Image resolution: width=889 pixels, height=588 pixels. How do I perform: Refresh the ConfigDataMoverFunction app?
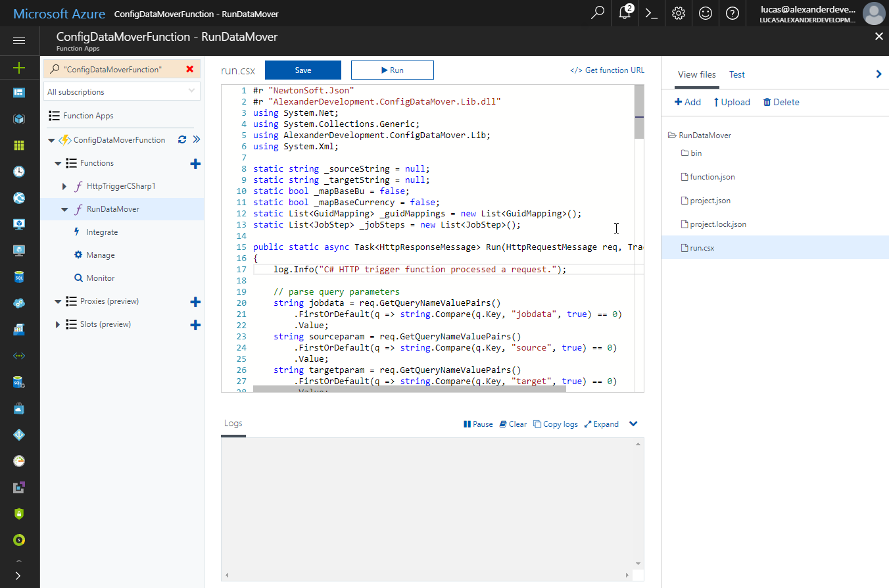coord(182,139)
